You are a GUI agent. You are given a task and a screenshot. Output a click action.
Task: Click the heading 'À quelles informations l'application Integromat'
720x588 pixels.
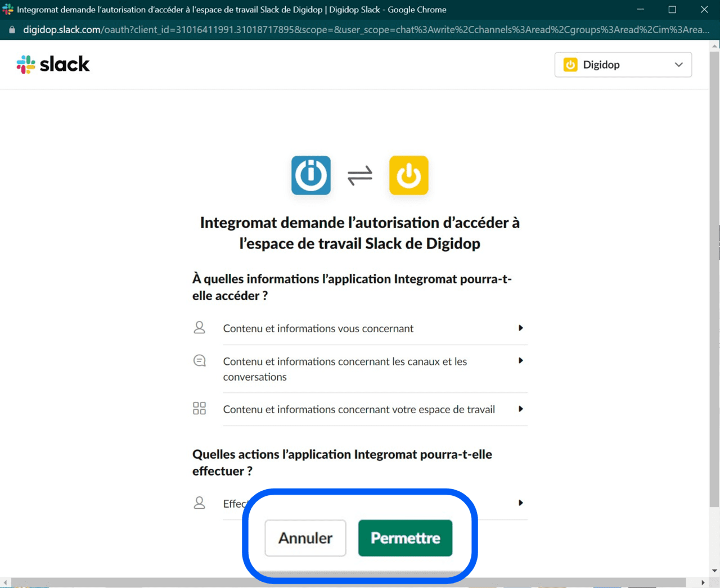click(352, 287)
